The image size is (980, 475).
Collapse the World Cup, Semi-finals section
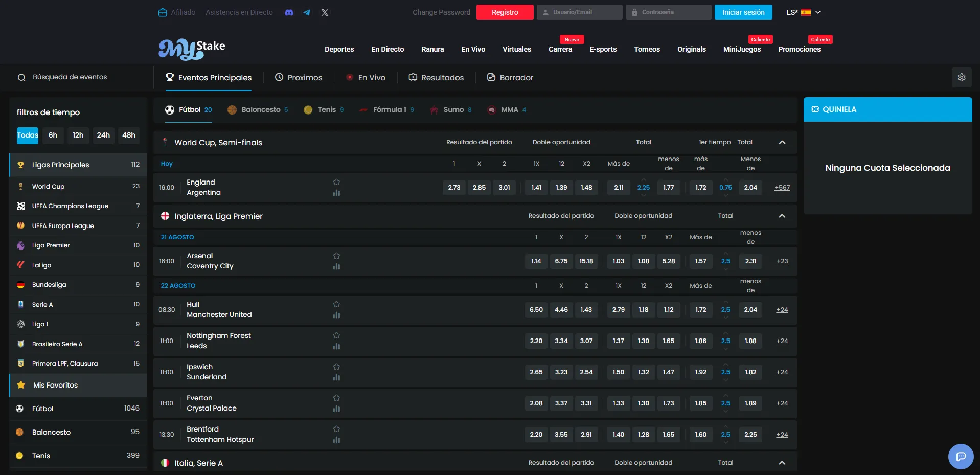point(782,142)
